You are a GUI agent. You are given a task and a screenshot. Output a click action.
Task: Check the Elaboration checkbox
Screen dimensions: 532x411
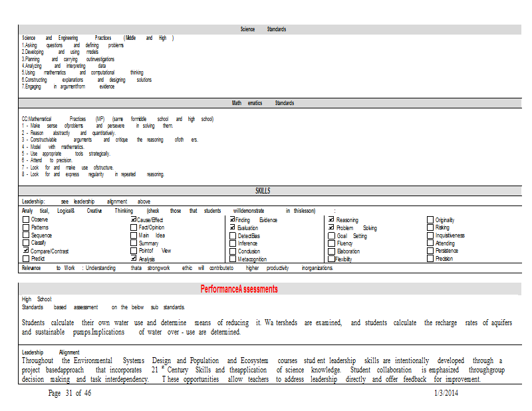click(331, 251)
